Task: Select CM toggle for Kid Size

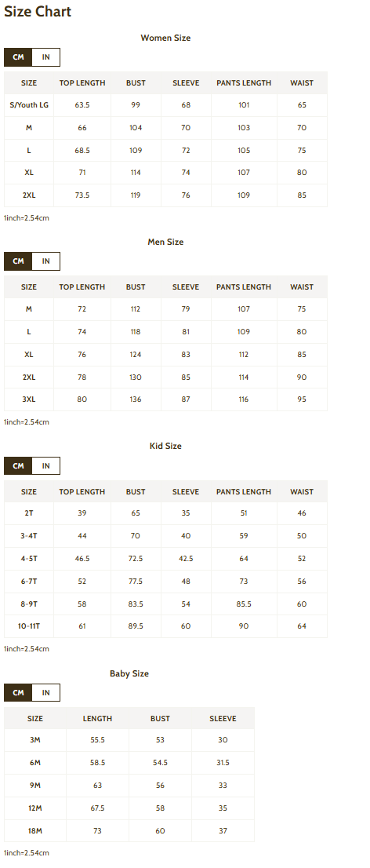Action: point(18,465)
